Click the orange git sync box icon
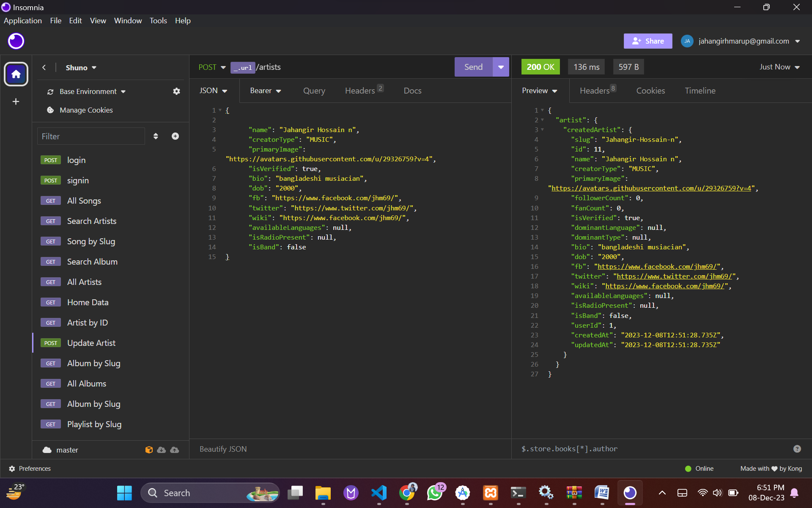The image size is (812, 508). pyautogui.click(x=149, y=450)
